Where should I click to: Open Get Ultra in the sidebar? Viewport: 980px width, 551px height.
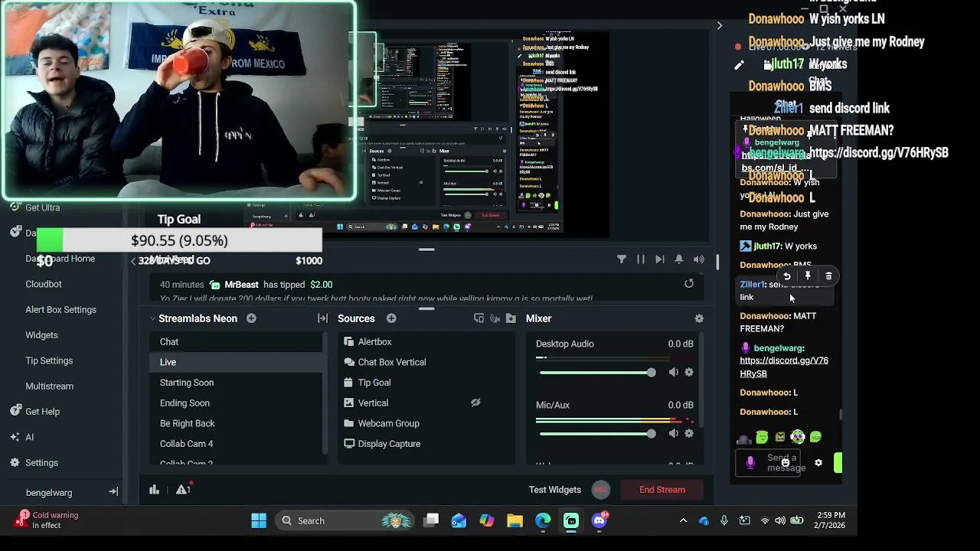(x=35, y=207)
